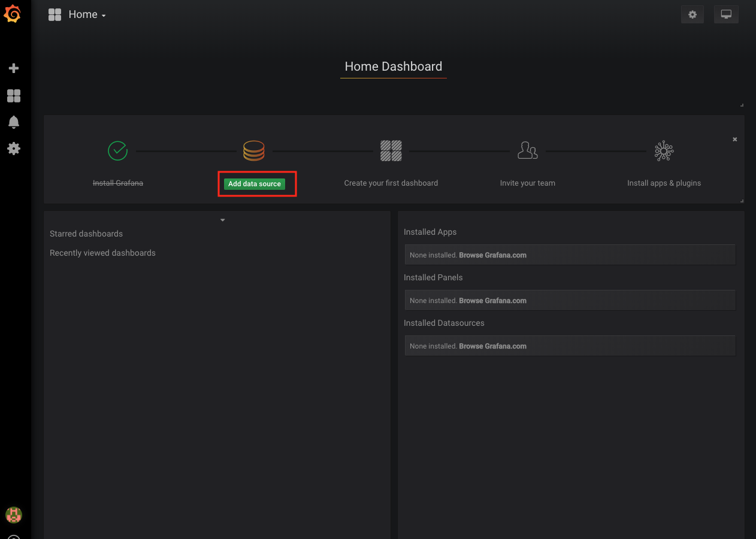Click the Installed Datasources heading
Viewport: 756px width, 539px height.
444,323
